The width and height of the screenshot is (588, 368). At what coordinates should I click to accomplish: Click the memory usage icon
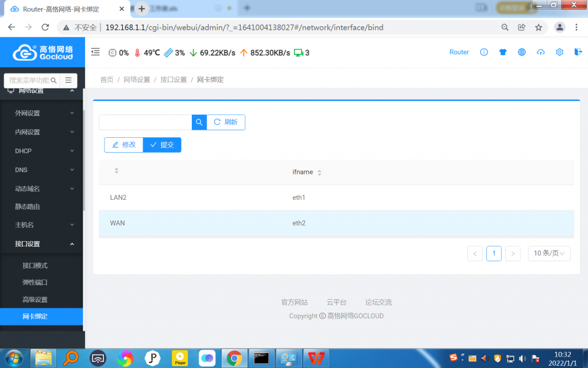point(168,53)
